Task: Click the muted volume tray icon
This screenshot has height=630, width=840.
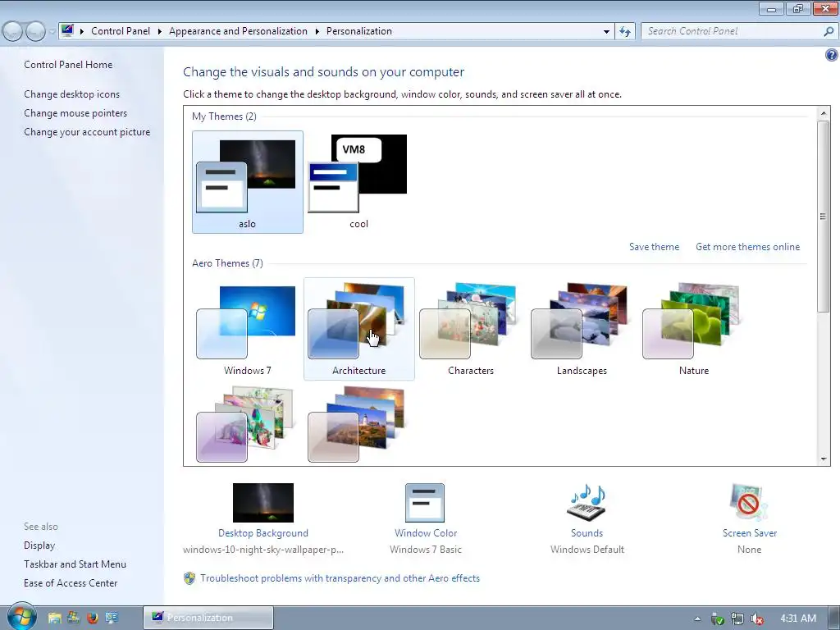Action: [756, 619]
